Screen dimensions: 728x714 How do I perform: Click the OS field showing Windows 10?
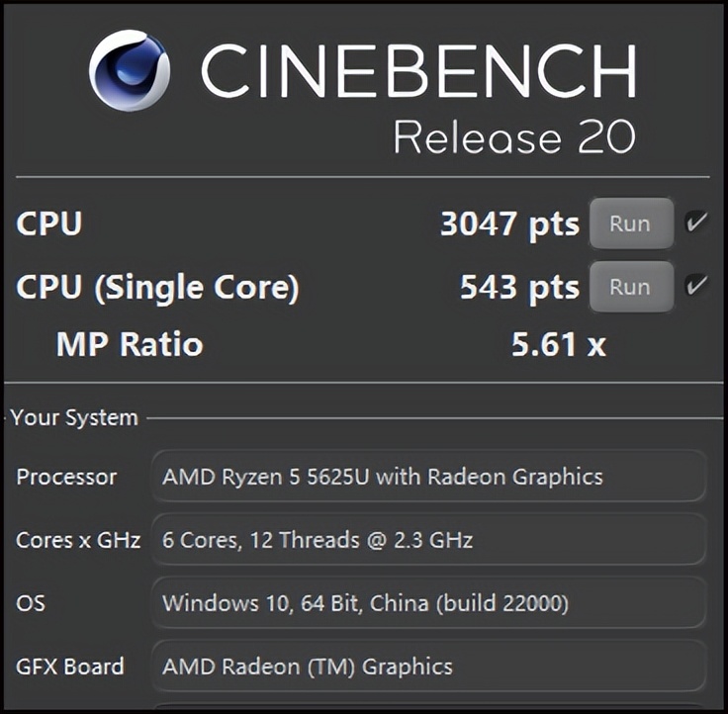[428, 602]
